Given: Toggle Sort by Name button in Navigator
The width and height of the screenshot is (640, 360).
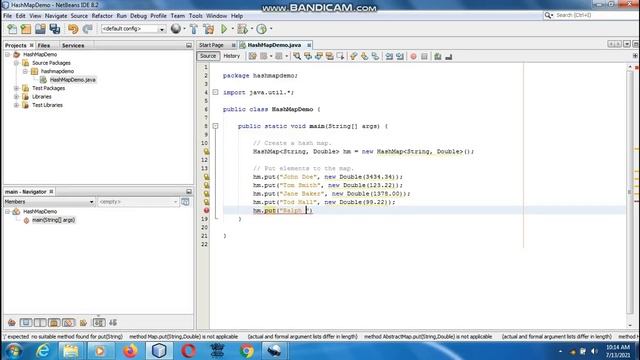Looking at the screenshot, I should tap(99, 322).
